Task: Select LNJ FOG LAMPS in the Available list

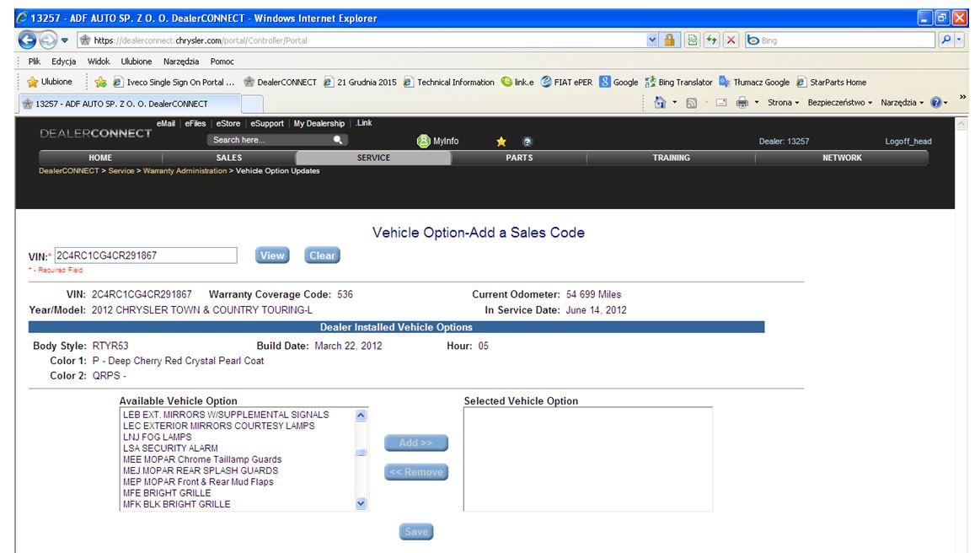Action: click(158, 438)
